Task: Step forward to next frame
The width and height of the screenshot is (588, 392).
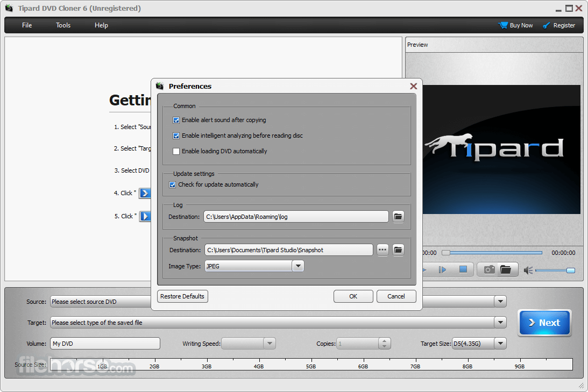Action: click(443, 269)
